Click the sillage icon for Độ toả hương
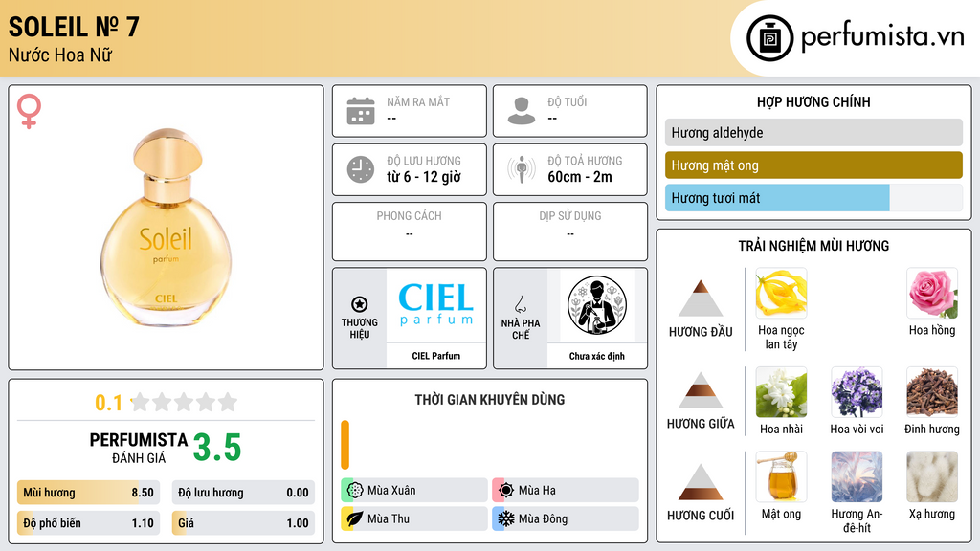980x551 pixels. [522, 169]
